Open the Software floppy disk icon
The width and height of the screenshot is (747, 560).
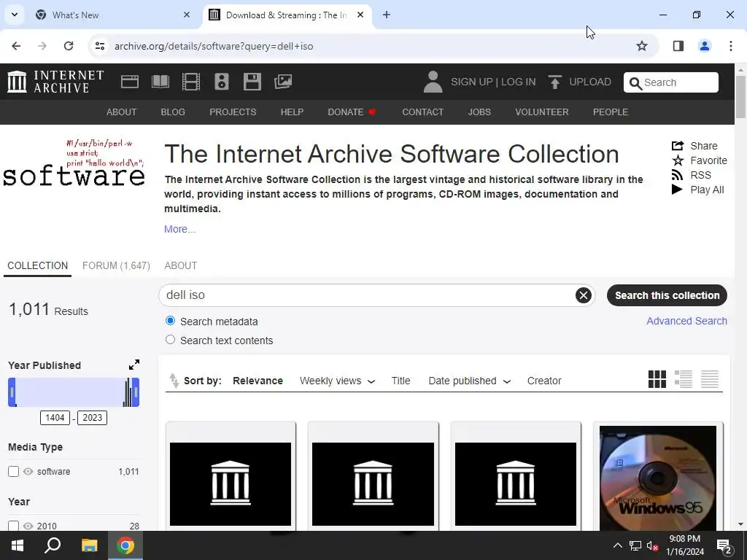pyautogui.click(x=252, y=82)
